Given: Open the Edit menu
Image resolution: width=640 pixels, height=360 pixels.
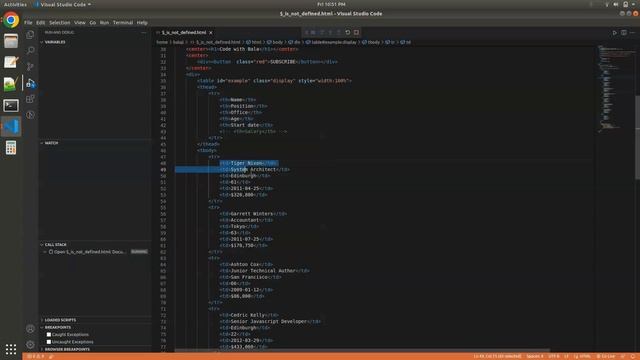Looking at the screenshot, I should pyautogui.click(x=40, y=22).
